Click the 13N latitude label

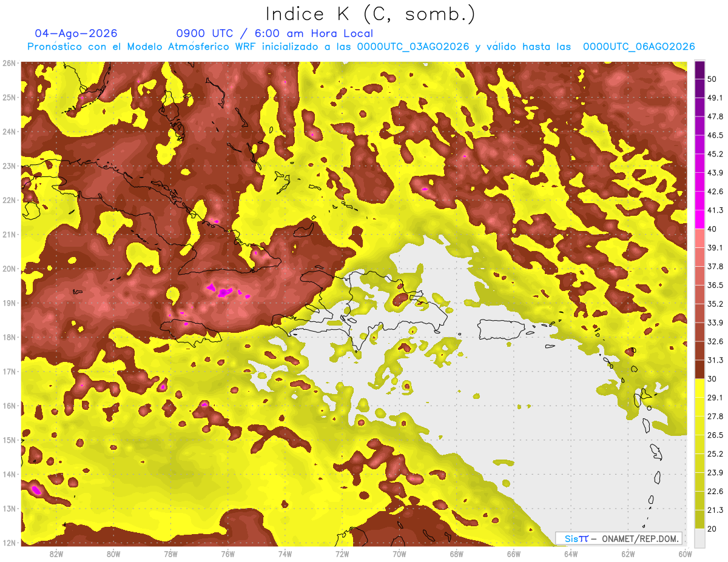pos(9,509)
